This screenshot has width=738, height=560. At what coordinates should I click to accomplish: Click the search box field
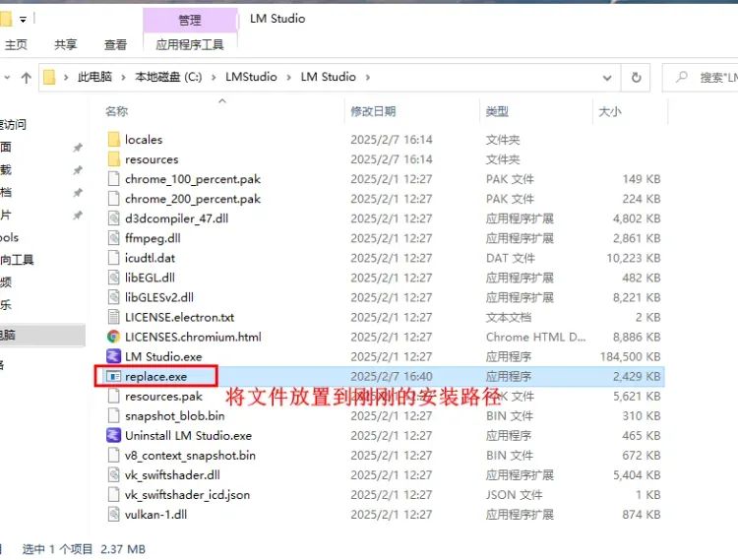coord(701,77)
